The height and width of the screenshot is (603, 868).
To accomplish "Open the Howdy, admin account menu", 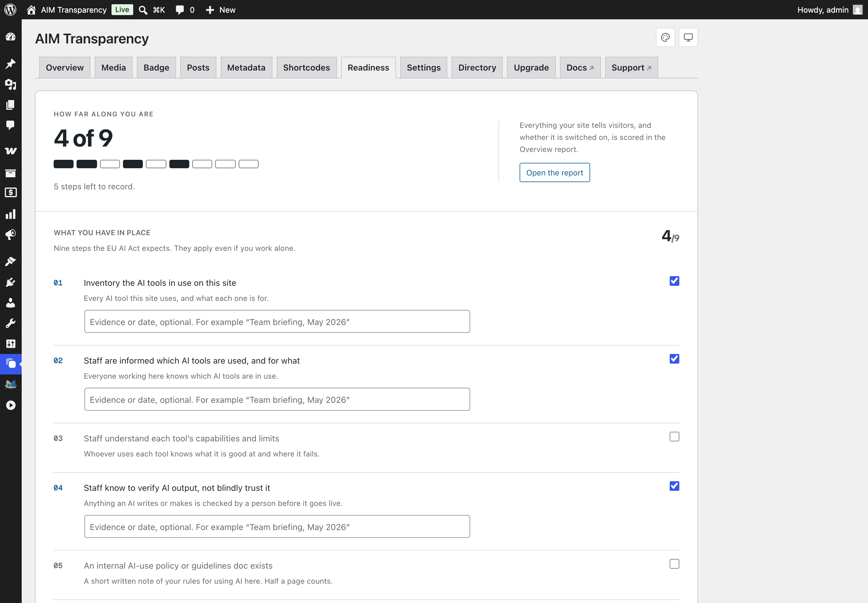I will coord(829,10).
